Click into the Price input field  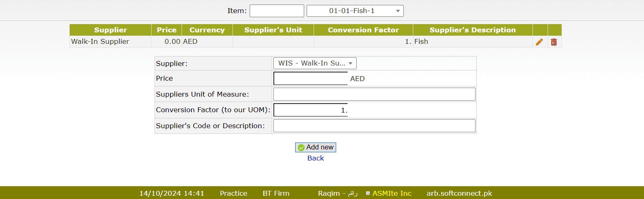coord(310,79)
